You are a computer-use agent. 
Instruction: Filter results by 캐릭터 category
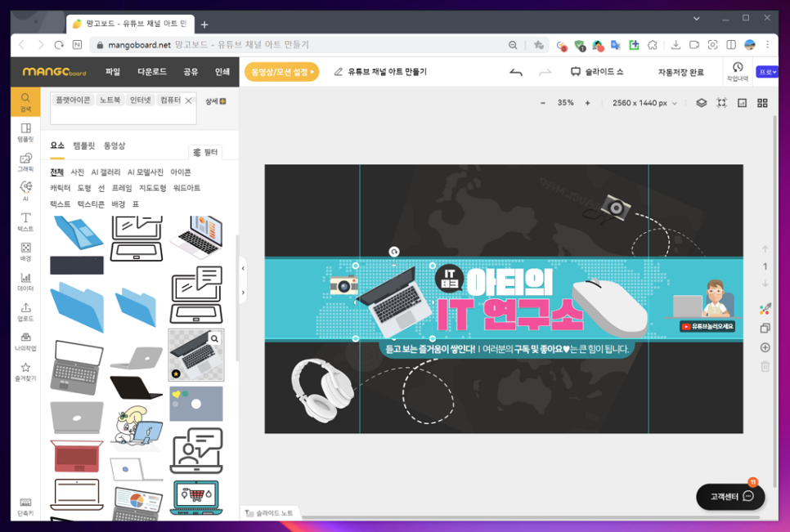click(60, 188)
